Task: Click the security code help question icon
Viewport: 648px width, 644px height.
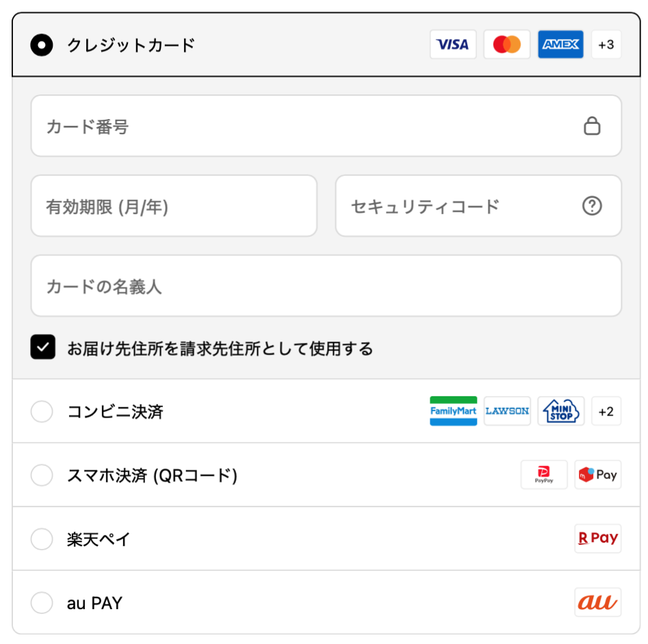Action: pos(592,206)
